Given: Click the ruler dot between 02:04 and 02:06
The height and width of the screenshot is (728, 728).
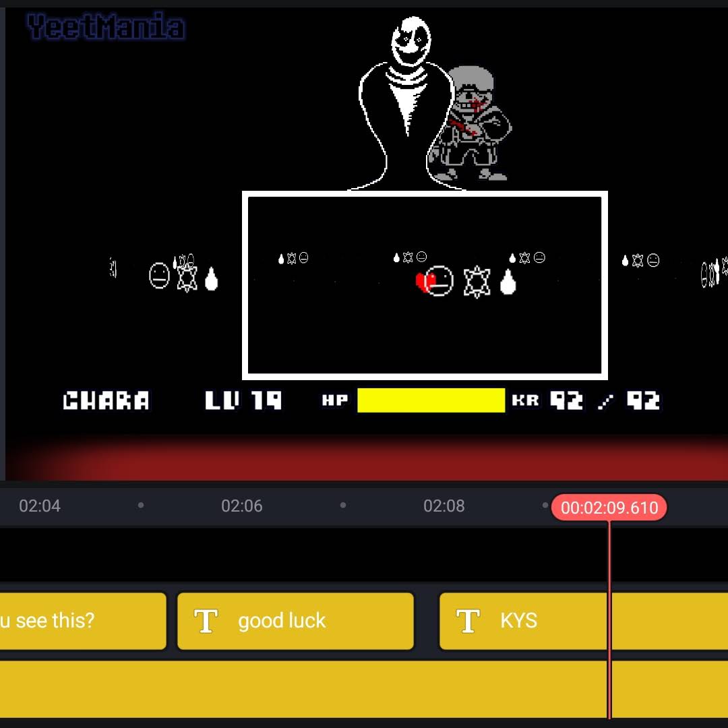Looking at the screenshot, I should pyautogui.click(x=141, y=505).
